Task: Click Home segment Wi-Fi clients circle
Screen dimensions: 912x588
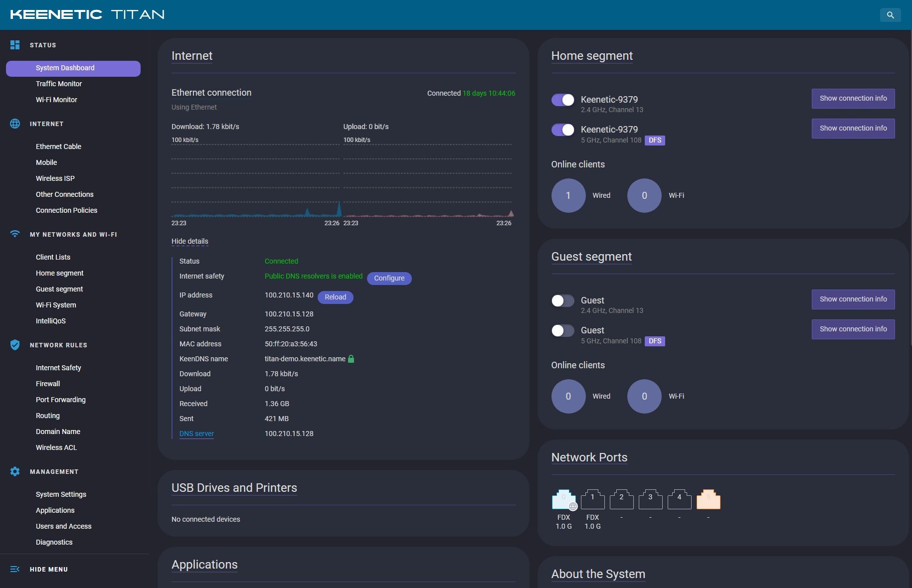Action: 644,195
